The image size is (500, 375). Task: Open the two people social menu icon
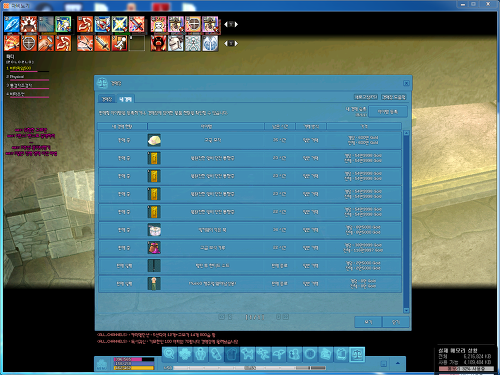pyautogui.click(x=295, y=354)
